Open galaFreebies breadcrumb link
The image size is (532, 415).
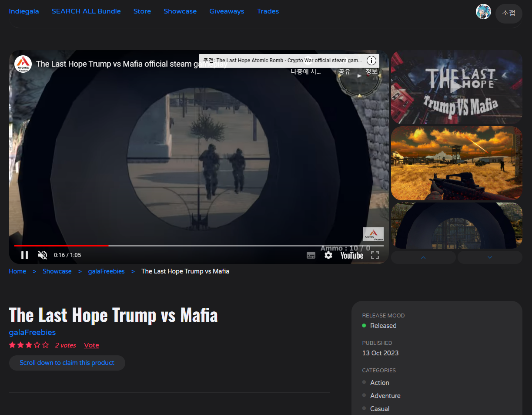(107, 271)
